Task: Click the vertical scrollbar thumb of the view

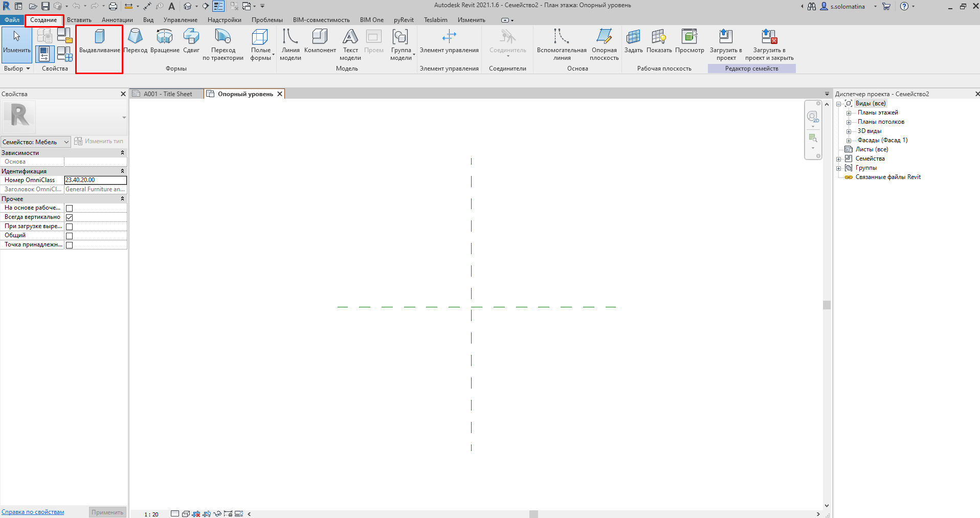Action: tap(827, 305)
